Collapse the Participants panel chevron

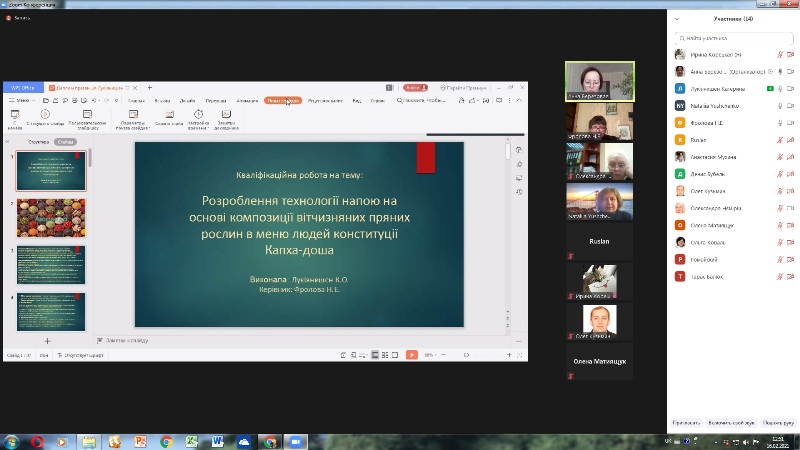[x=675, y=18]
